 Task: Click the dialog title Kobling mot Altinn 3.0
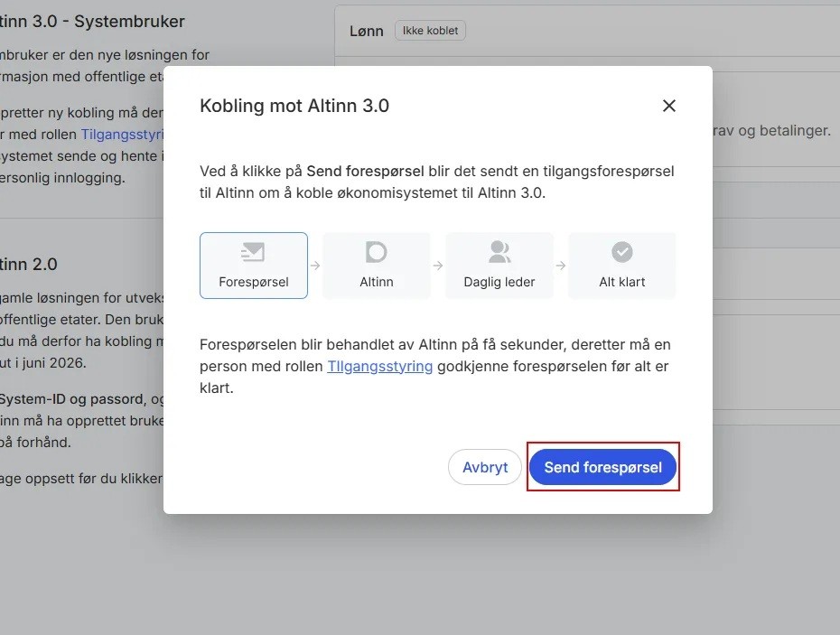point(294,106)
